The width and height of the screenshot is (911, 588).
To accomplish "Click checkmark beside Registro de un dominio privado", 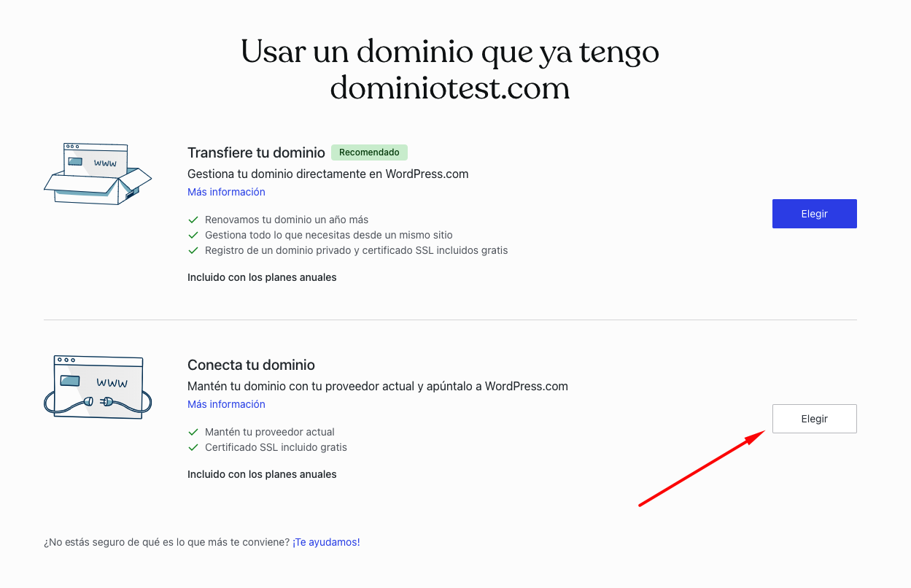I will 193,250.
